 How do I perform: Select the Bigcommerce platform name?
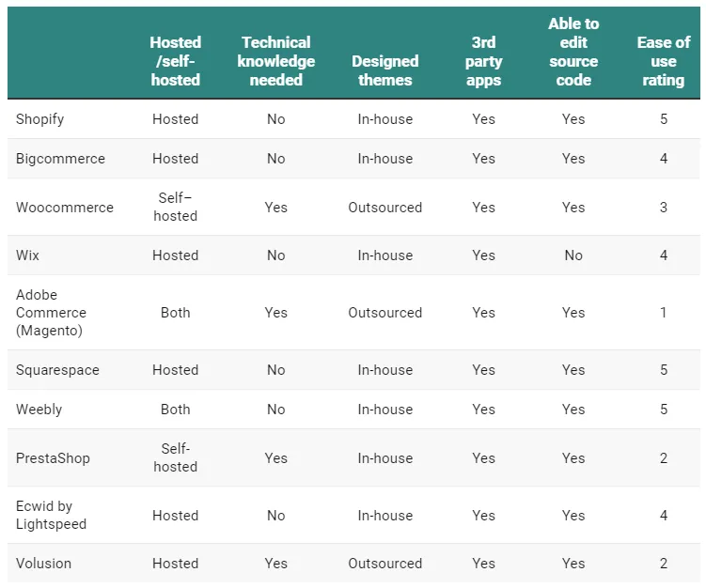point(60,159)
